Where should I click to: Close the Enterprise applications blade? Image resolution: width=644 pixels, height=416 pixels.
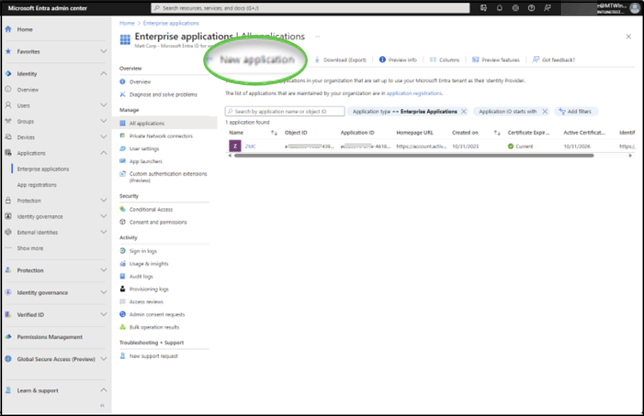coord(628,37)
